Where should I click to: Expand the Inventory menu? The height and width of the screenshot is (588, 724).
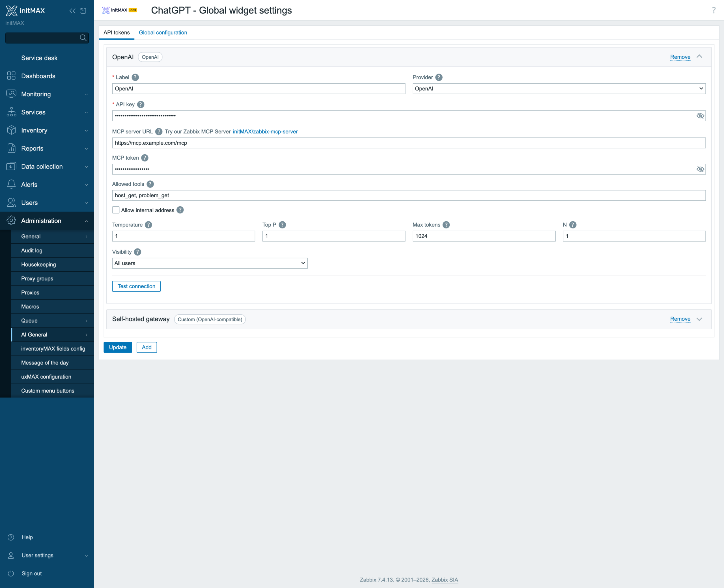[47, 130]
